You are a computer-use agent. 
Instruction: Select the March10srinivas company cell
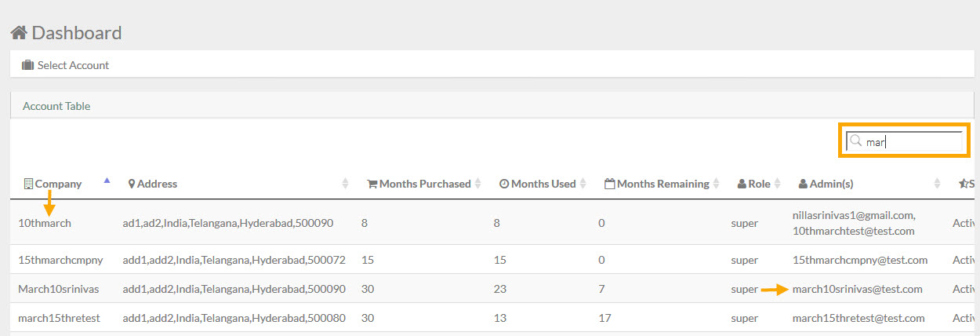pyautogui.click(x=59, y=289)
